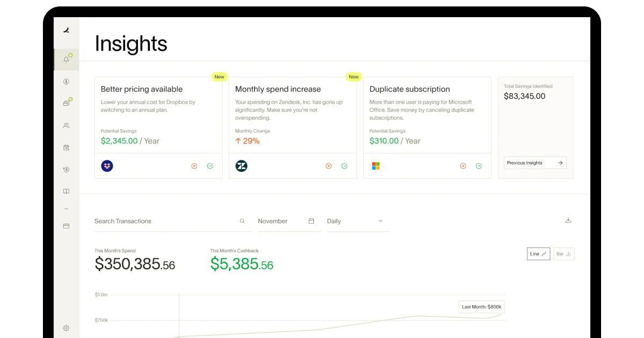
Task: Click the $750k axis label
Action: pyautogui.click(x=101, y=320)
